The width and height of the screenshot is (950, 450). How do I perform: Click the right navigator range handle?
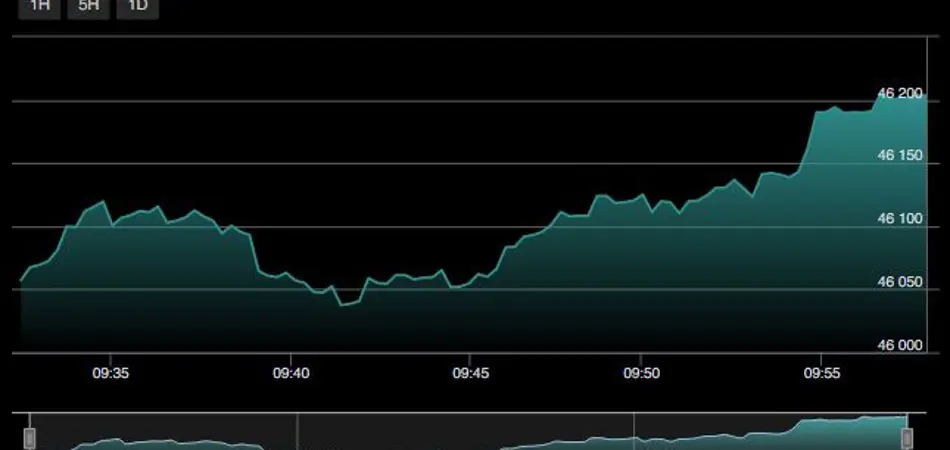[x=907, y=437]
